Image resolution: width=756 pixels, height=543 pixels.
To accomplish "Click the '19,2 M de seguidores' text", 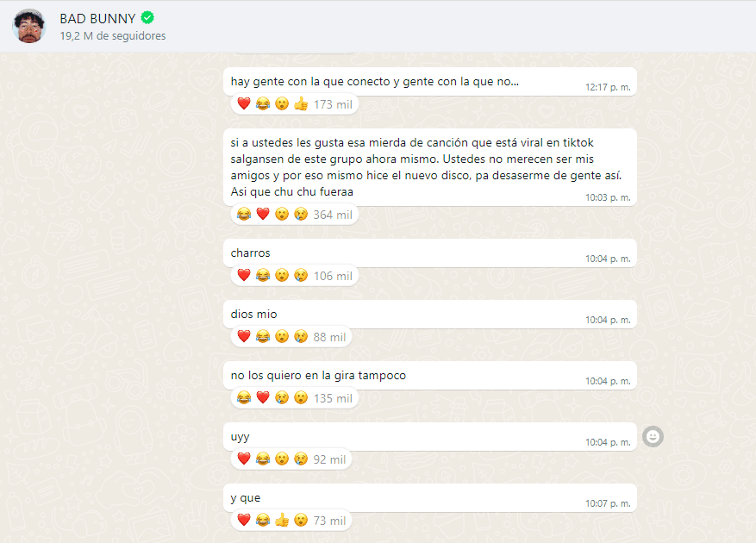I will (x=113, y=35).
